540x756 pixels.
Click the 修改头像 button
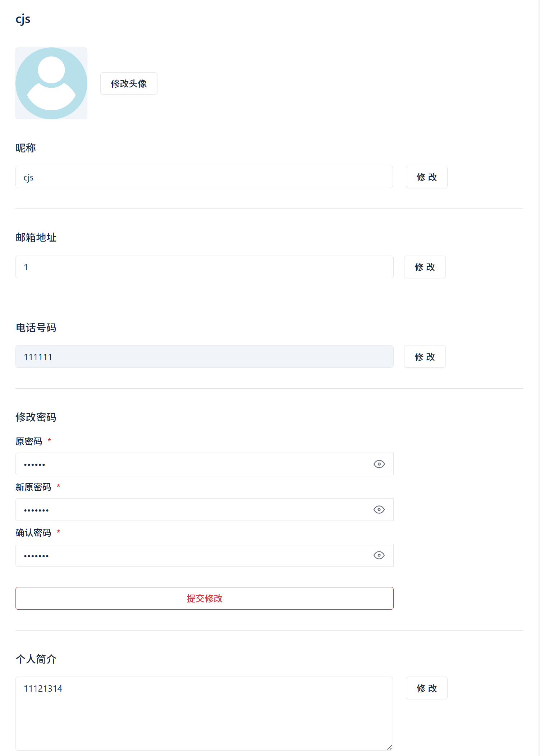pyautogui.click(x=129, y=83)
